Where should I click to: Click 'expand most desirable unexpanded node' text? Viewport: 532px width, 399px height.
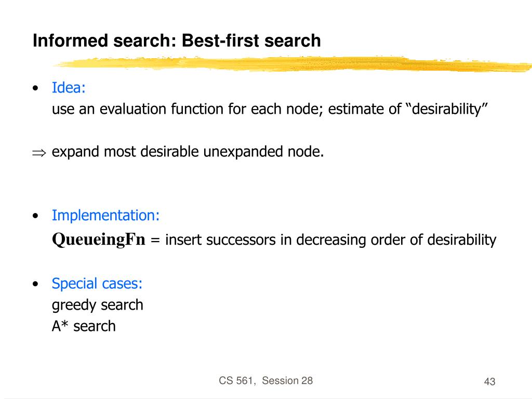click(188, 152)
